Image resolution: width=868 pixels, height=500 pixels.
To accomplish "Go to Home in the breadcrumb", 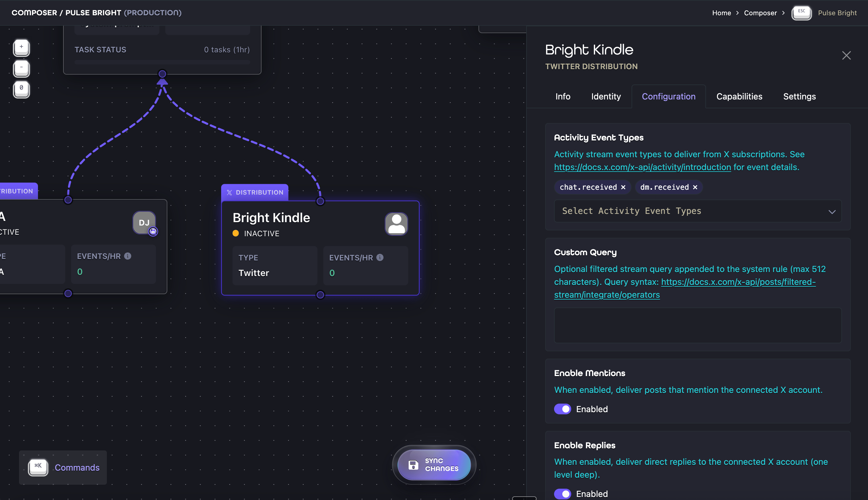I will (x=721, y=13).
